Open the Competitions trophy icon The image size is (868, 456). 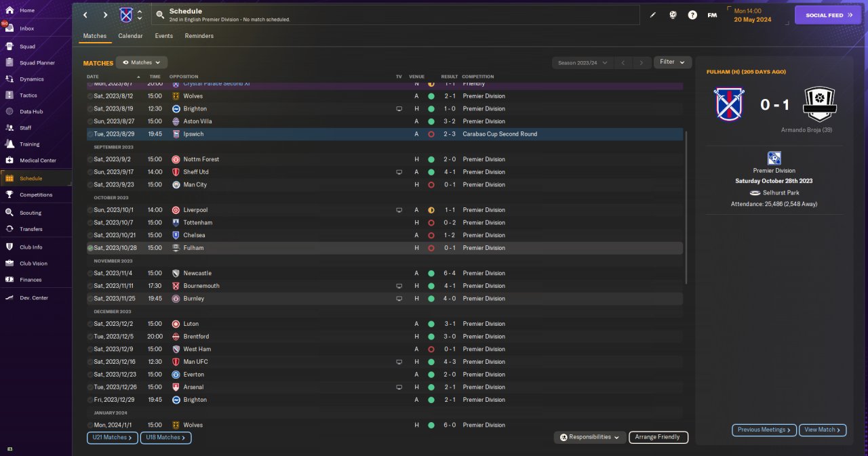tap(9, 195)
